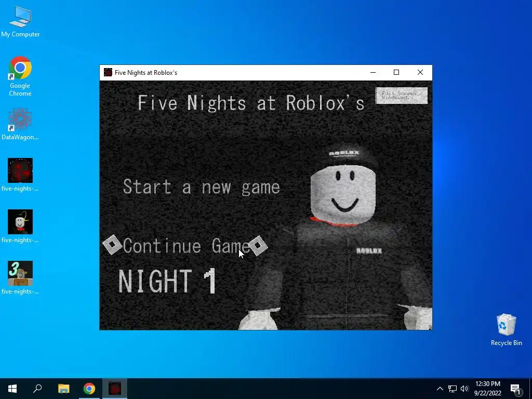This screenshot has height=399, width=532.
Task: Start a new game
Action: click(202, 187)
